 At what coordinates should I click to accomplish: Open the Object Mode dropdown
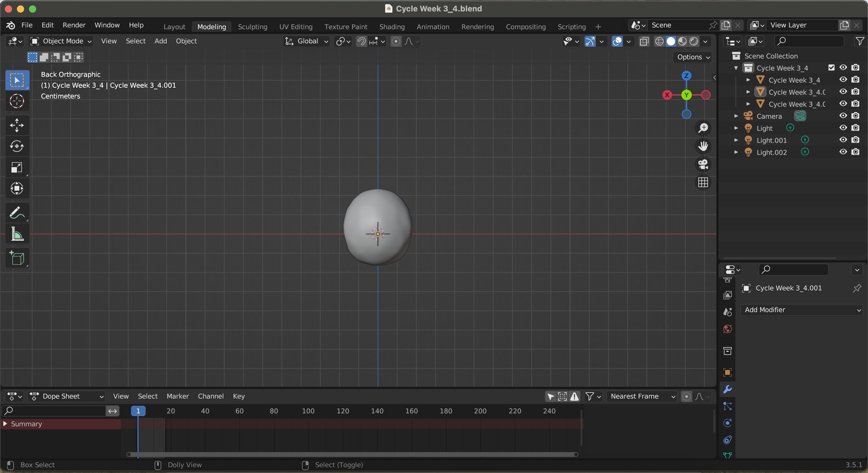[61, 41]
